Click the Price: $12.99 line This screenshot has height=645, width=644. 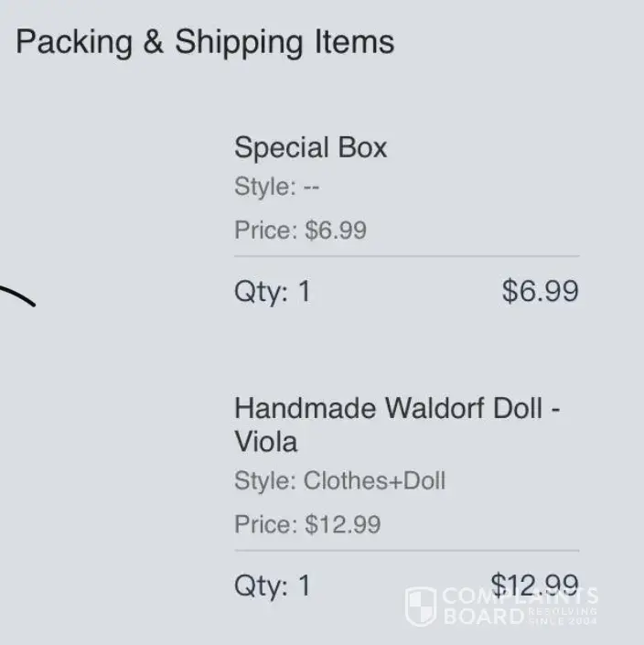tap(307, 524)
